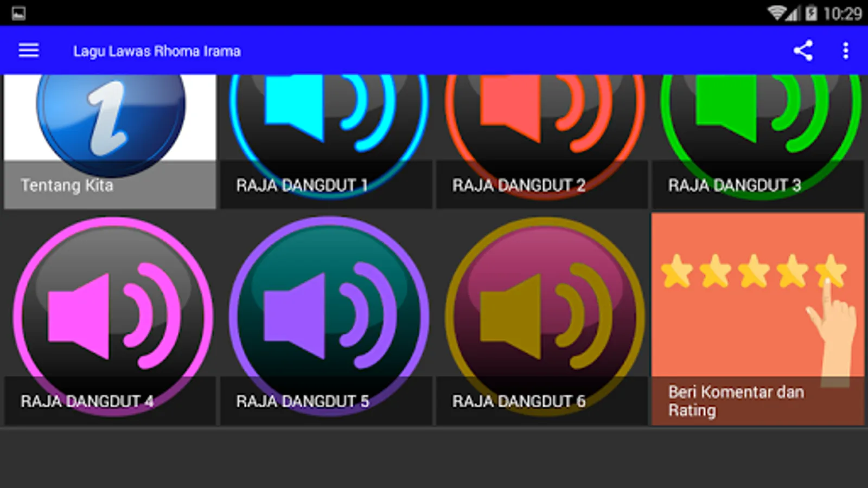Tap the battery status icon
This screenshot has width=868, height=488.
coord(811,13)
